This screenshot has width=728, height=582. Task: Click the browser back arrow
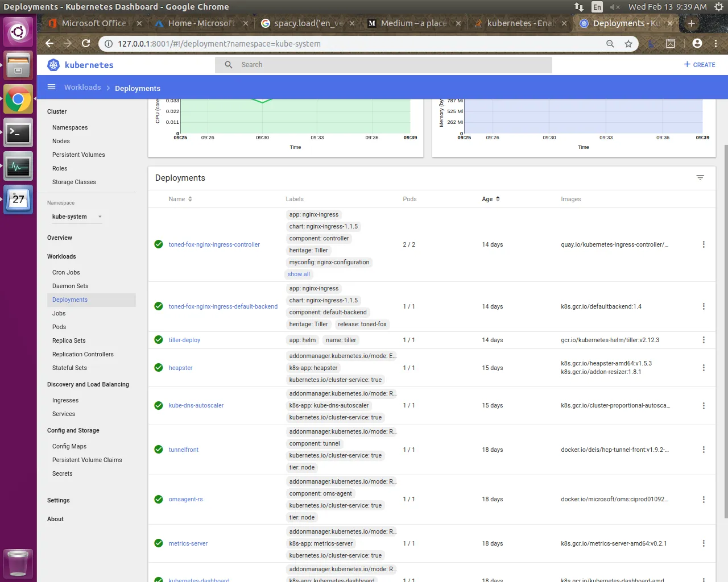49,43
